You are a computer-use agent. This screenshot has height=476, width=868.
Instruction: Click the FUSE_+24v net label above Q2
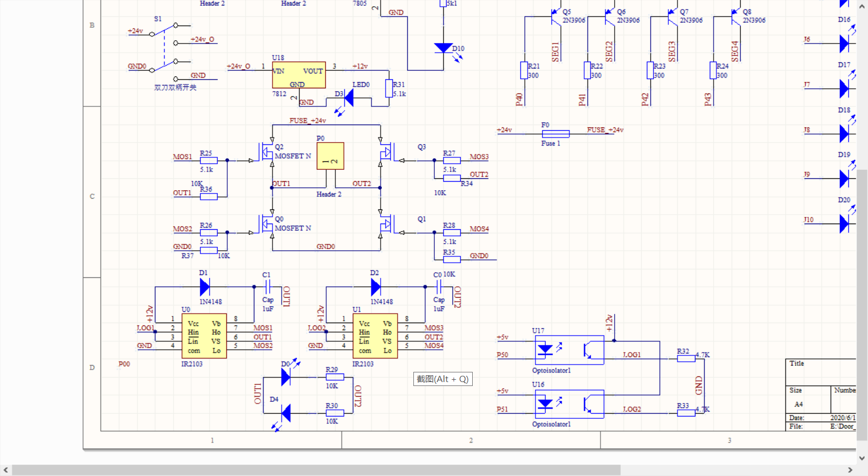tap(308, 121)
